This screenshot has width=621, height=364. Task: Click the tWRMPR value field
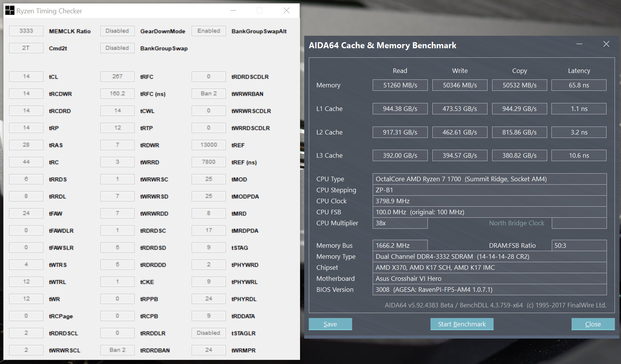(209, 350)
